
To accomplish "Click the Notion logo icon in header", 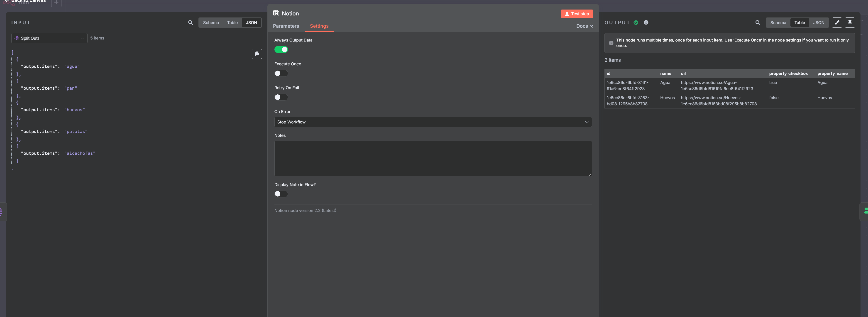I will pos(276,13).
